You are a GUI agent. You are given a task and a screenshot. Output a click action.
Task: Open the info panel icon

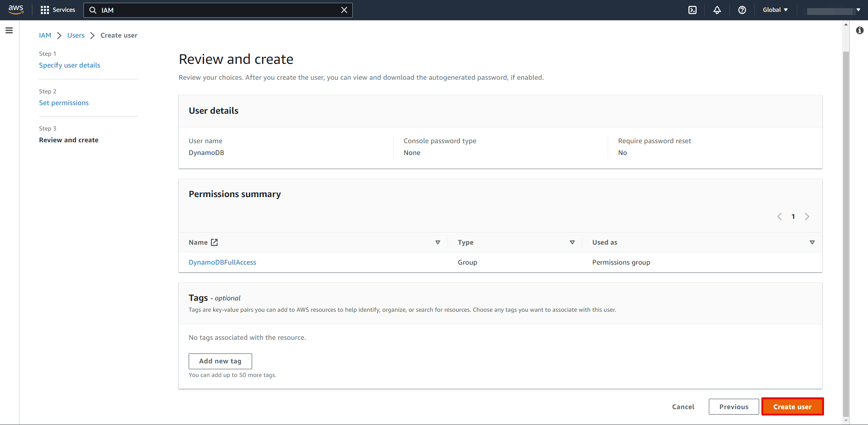[x=859, y=30]
